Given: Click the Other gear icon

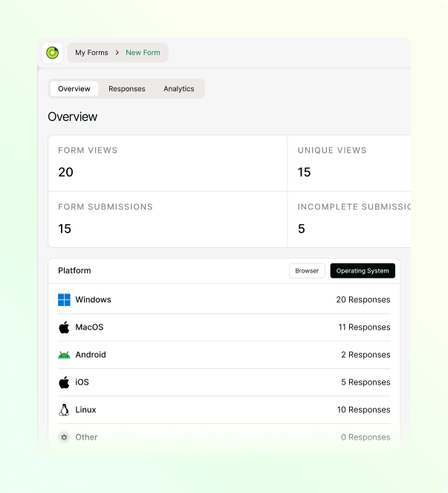Looking at the screenshot, I should [x=64, y=437].
